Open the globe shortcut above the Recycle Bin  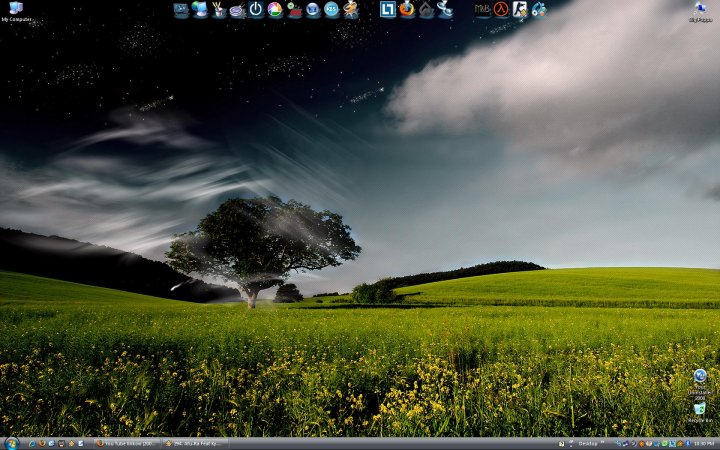[700, 384]
